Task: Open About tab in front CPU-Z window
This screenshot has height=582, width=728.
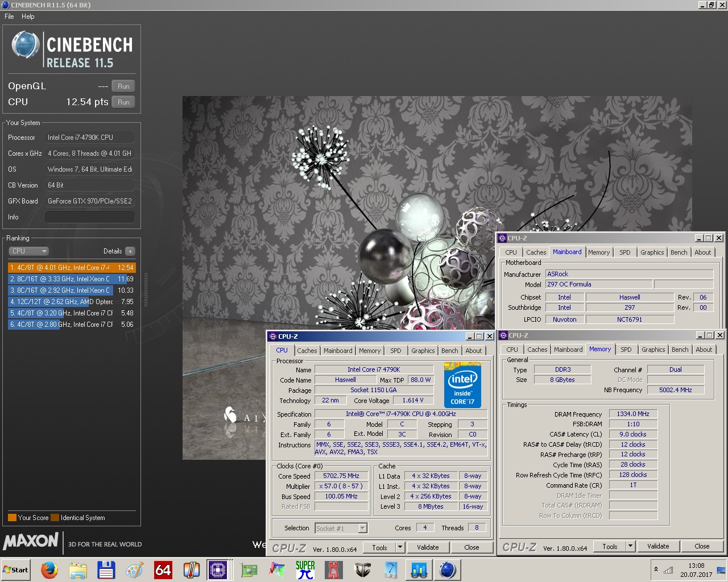Action: [x=474, y=351]
